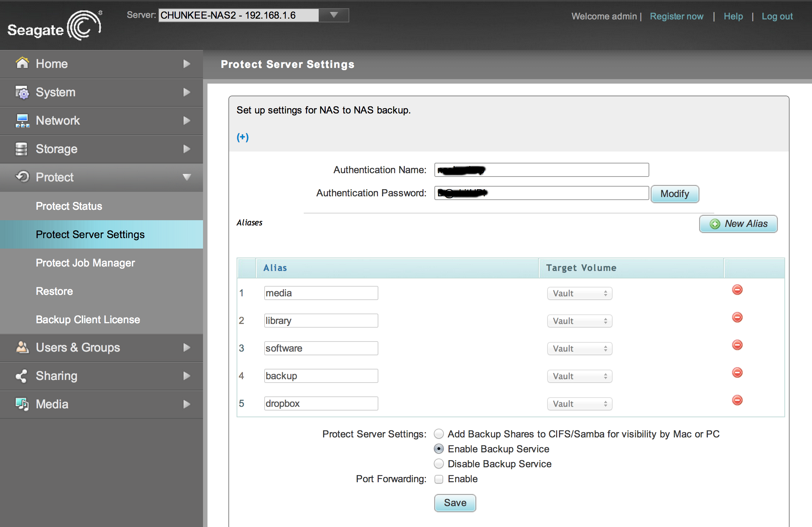The height and width of the screenshot is (527, 812).
Task: Go to Restore in Protect submenu
Action: (54, 291)
